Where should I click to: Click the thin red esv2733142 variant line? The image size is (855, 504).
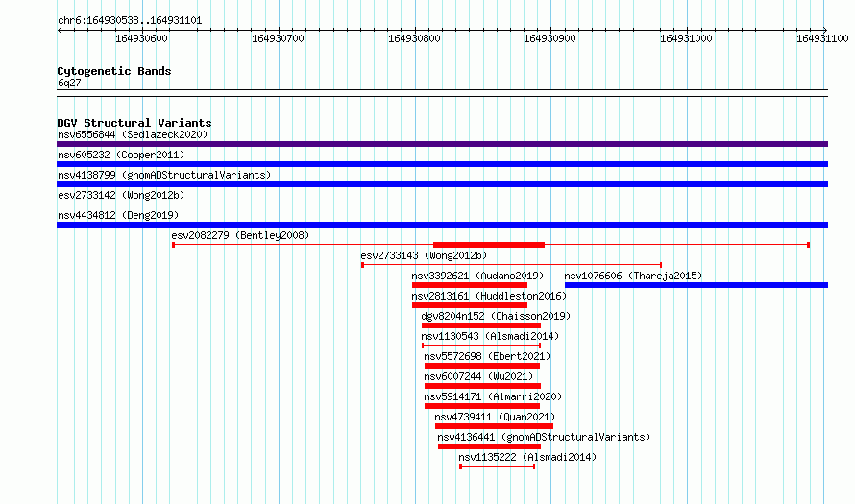click(x=442, y=204)
